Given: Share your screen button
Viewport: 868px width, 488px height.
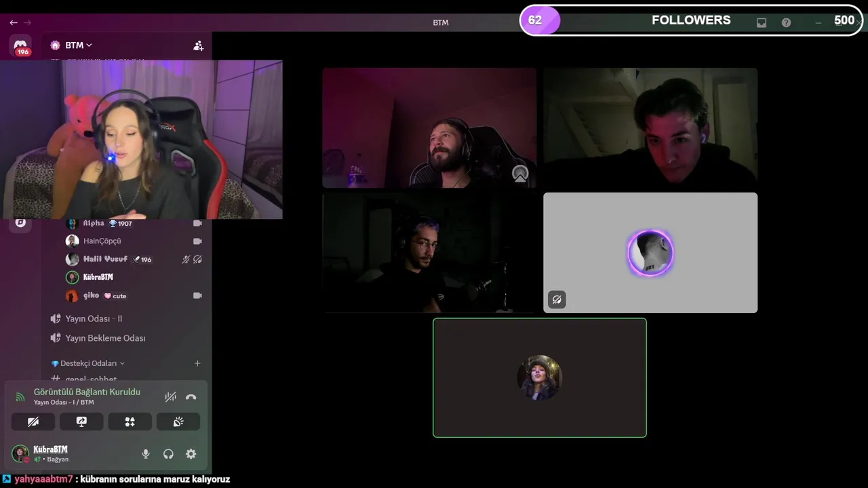Looking at the screenshot, I should 81,422.
